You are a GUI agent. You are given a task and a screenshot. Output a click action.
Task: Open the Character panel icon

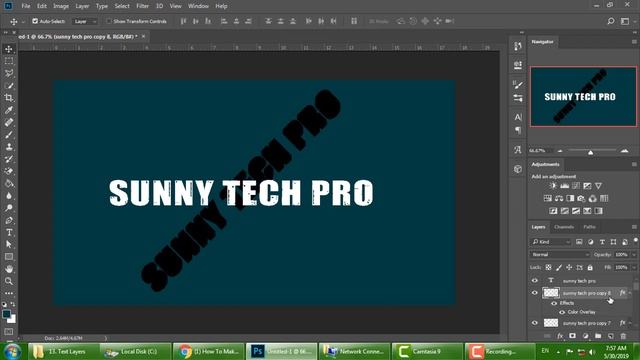(518, 117)
